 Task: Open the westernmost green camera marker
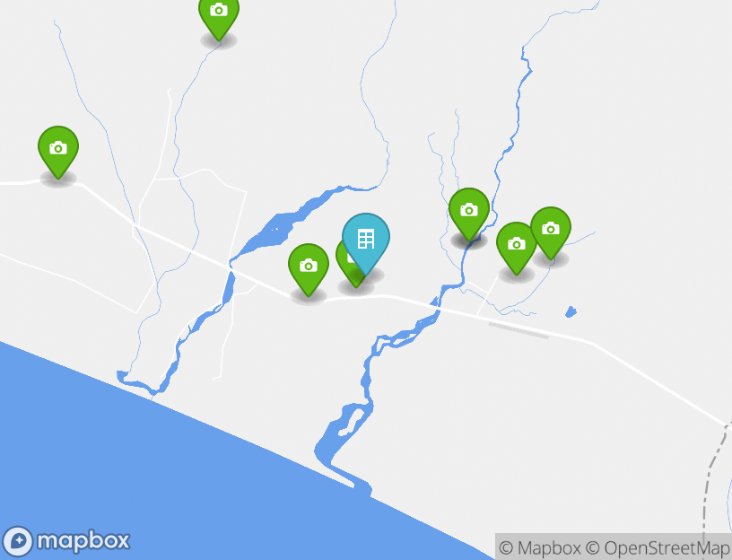58,149
